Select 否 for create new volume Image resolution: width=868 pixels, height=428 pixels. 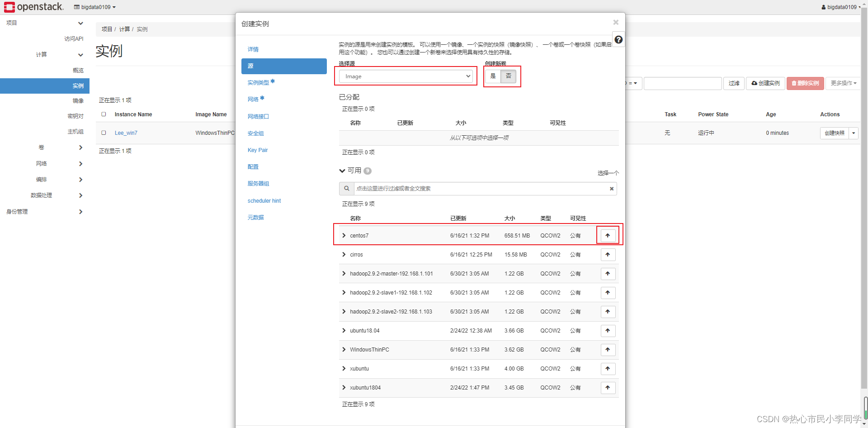(509, 76)
